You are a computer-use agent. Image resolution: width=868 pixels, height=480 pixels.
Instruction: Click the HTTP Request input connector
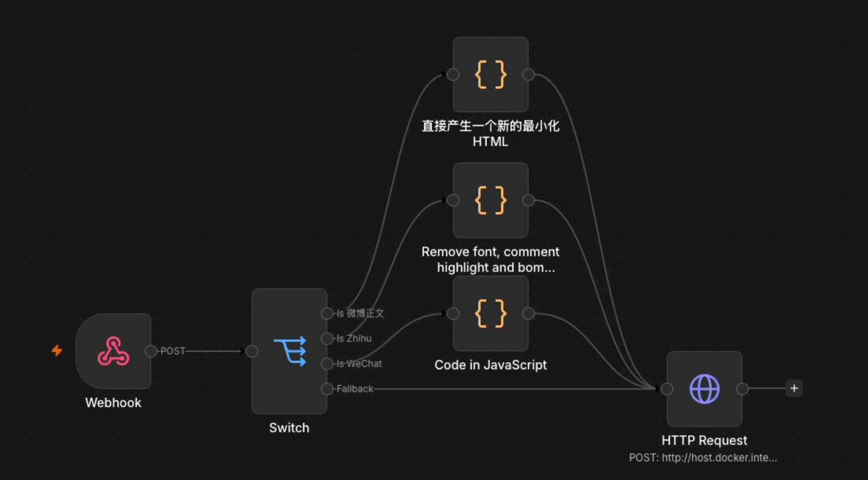(667, 389)
